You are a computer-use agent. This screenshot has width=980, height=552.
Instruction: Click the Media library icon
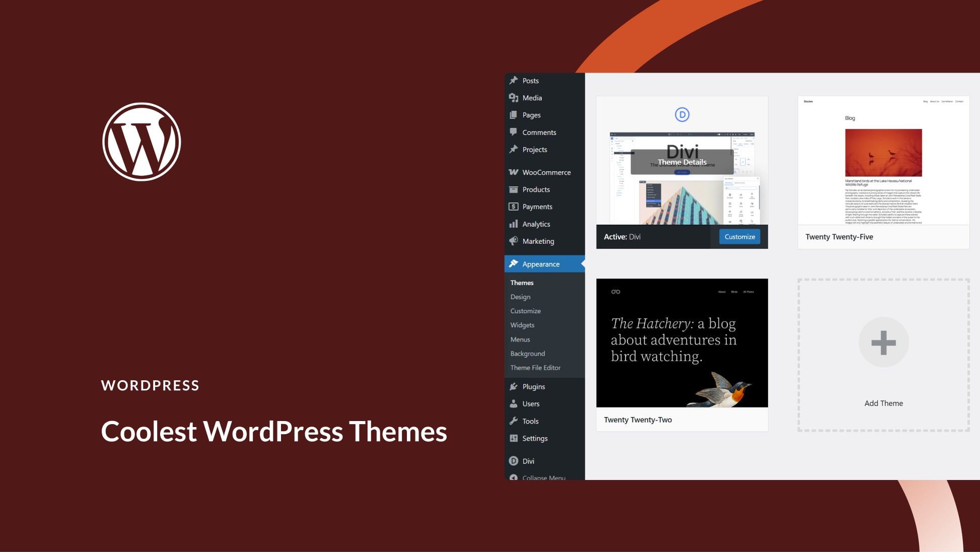click(513, 97)
